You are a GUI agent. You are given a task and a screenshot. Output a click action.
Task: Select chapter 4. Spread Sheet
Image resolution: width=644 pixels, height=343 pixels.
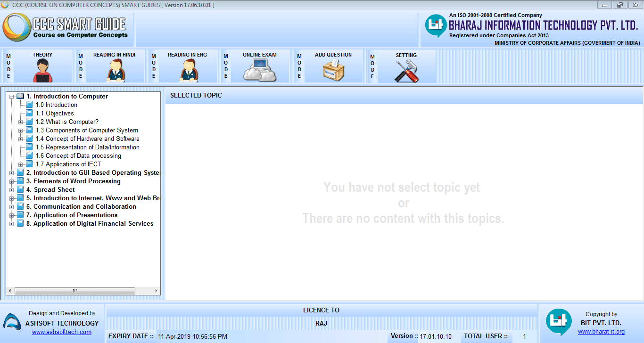[x=50, y=189]
